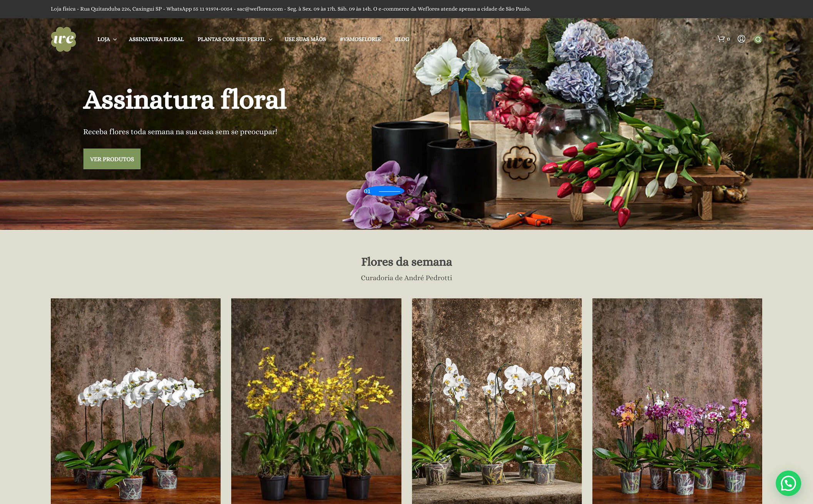The height and width of the screenshot is (504, 813).
Task: Open the yellow orchids product thumbnail
Action: pos(316,400)
